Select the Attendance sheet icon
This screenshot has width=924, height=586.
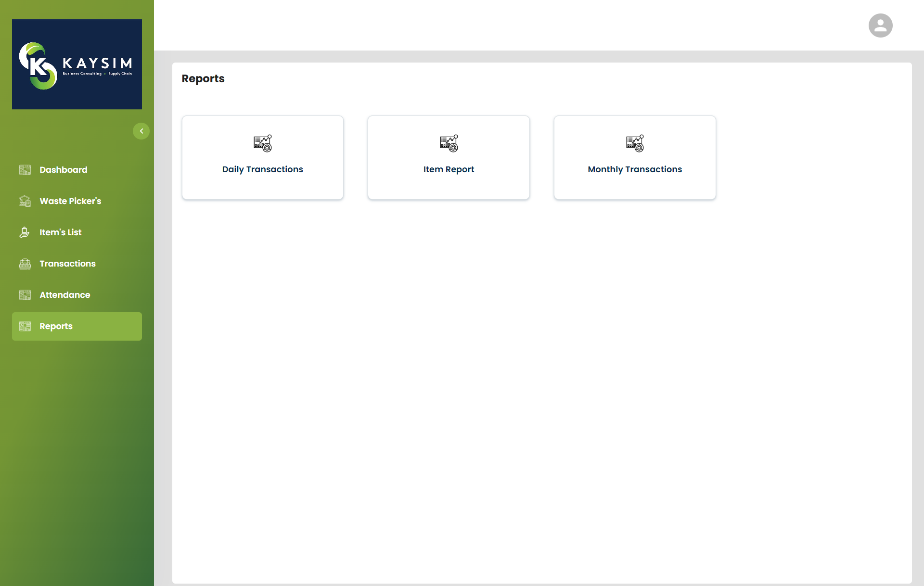coord(25,295)
